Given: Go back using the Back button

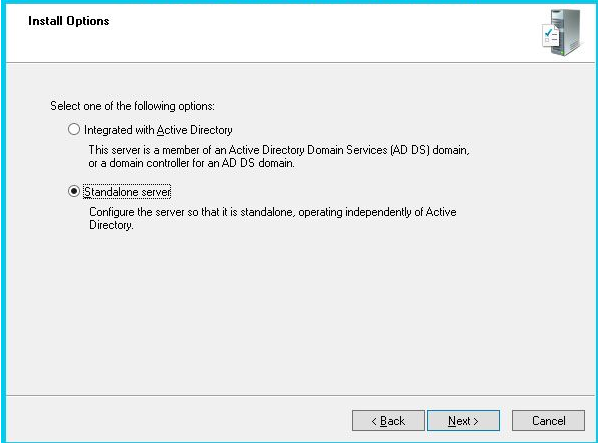Looking at the screenshot, I should (388, 420).
